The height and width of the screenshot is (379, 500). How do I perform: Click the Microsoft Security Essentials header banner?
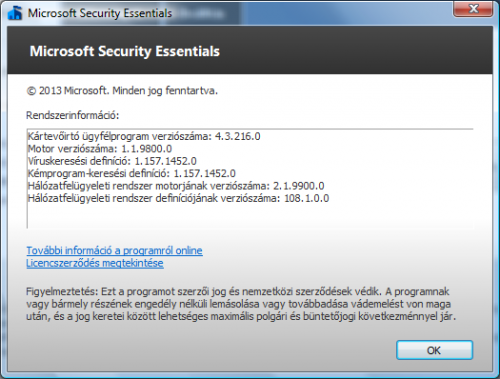click(250, 51)
